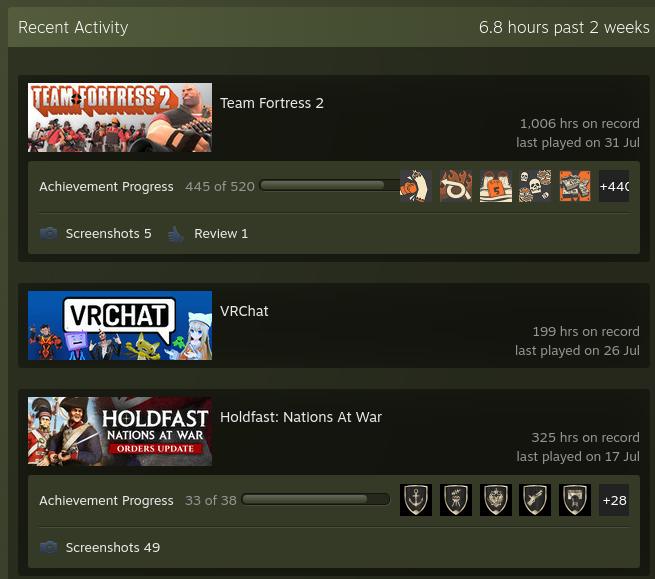Viewport: 655px width, 579px height.
Task: Click the thumbs-up Review icon
Action: click(x=176, y=234)
